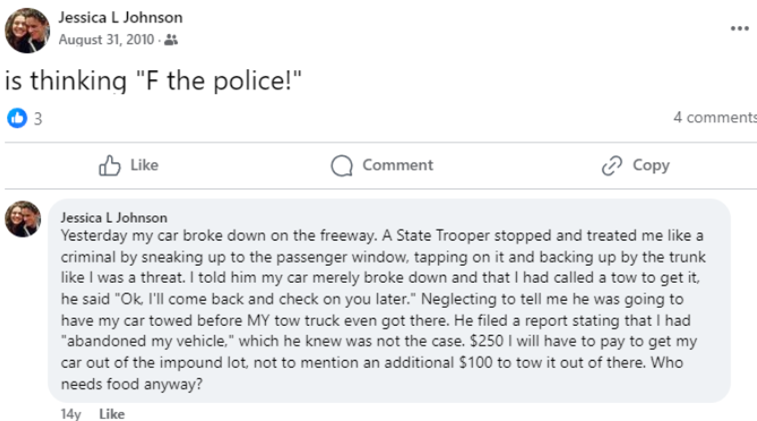
Task: View the 3 reactions count
Action: coord(38,118)
